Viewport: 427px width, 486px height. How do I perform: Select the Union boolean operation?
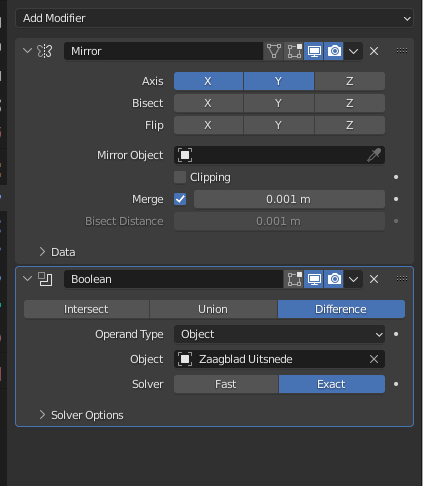pos(213,309)
